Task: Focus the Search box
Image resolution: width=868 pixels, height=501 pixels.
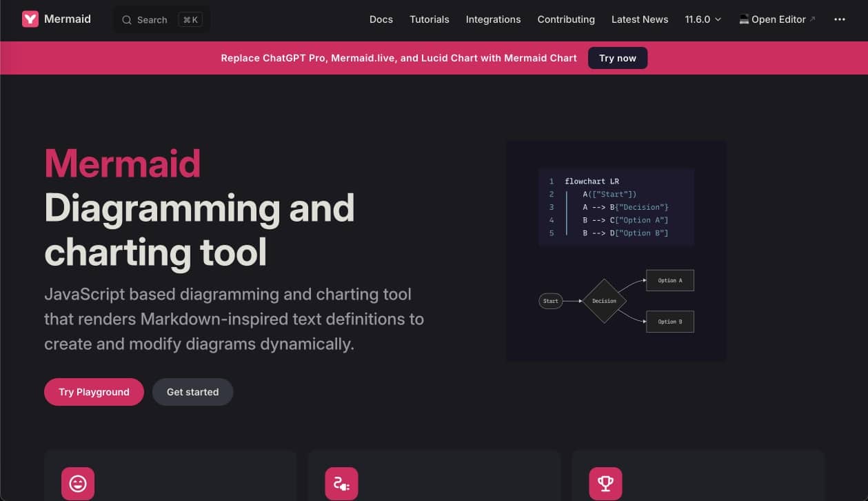Action: (x=162, y=20)
